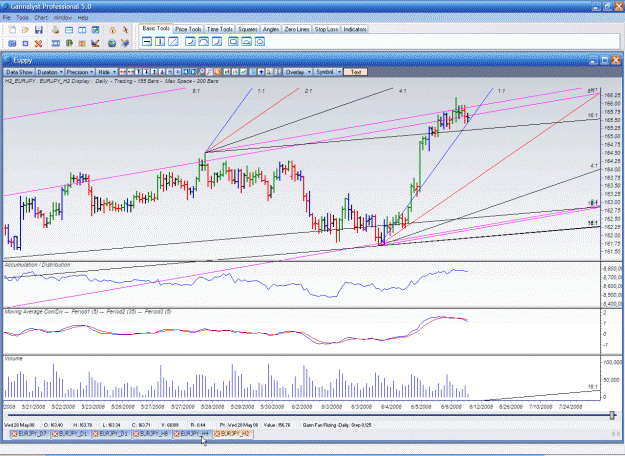The height and width of the screenshot is (456, 625).
Task: Switch to the EURJPY_H4 chart tab
Action: pos(192,434)
